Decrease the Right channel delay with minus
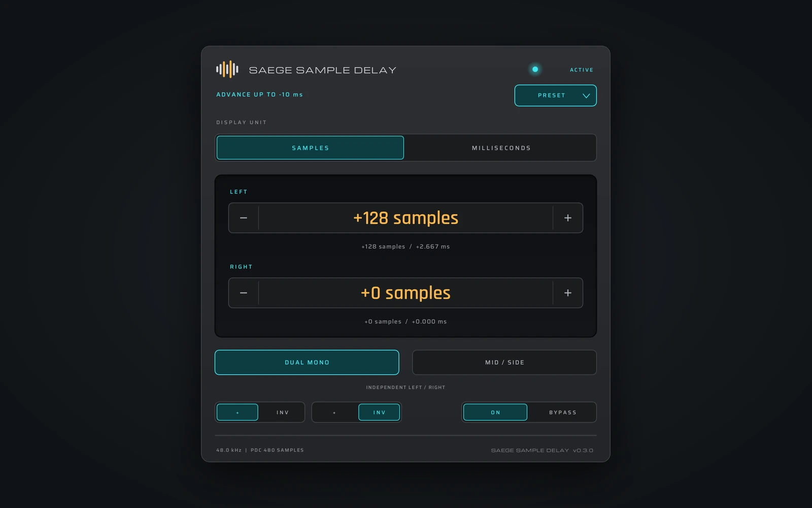812x508 pixels. coord(244,293)
